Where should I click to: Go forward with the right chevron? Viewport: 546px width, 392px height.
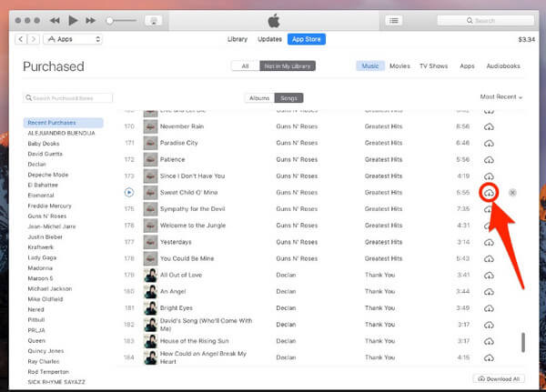point(34,39)
